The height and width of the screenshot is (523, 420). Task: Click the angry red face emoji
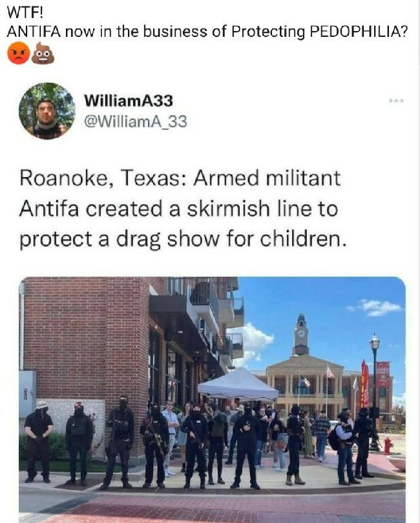point(19,53)
